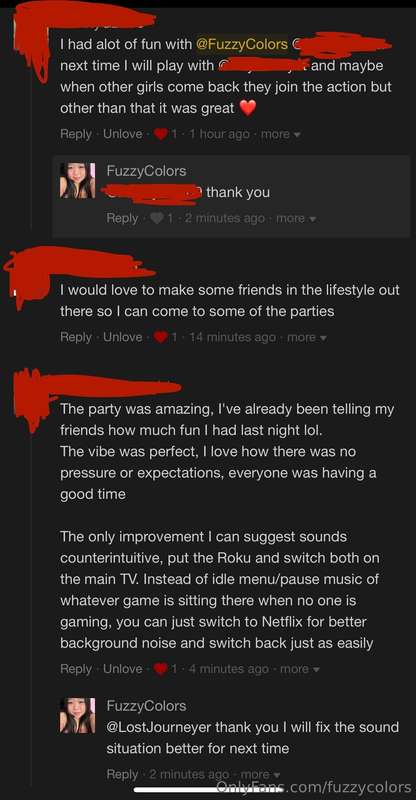Reply to the lifestyle friends comment

pyautogui.click(x=76, y=337)
